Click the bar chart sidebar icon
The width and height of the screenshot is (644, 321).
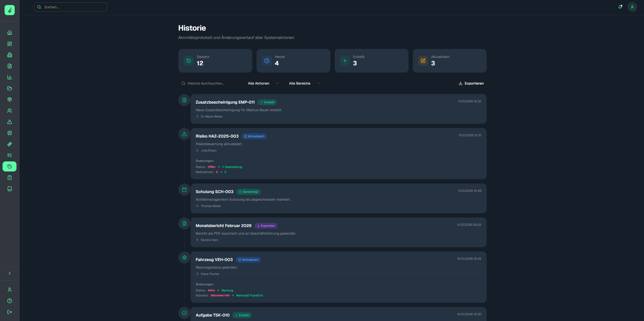pyautogui.click(x=10, y=77)
